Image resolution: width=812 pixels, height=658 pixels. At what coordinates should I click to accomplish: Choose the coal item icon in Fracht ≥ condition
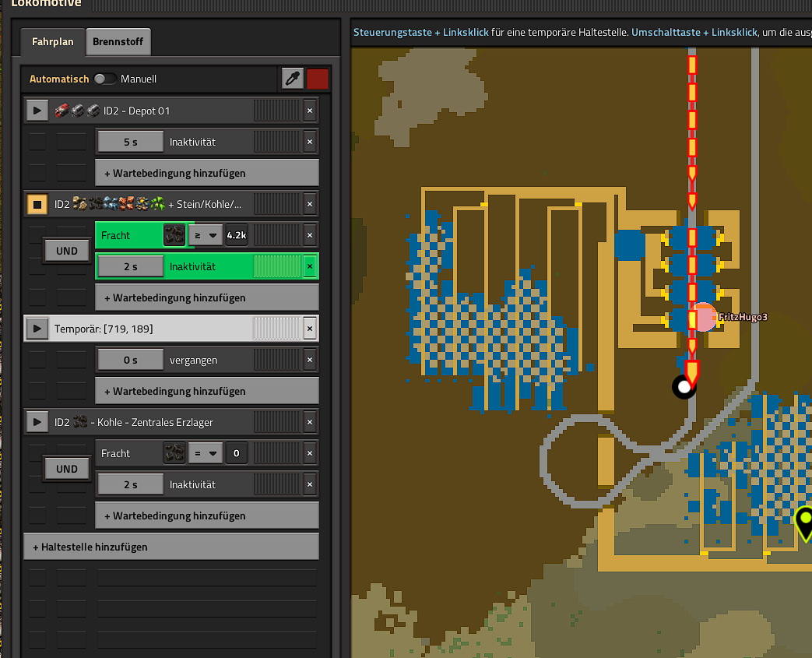(174, 235)
